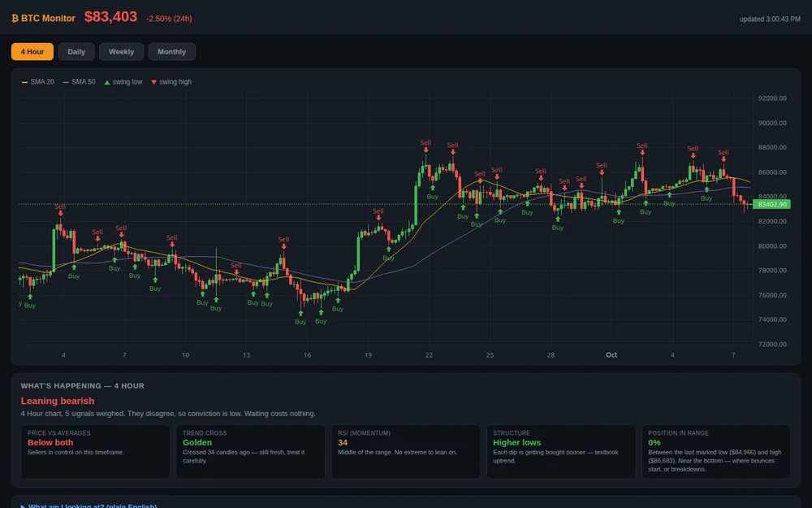Toggle the swing low legend entry
This screenshot has width=812, height=508.
(x=123, y=82)
